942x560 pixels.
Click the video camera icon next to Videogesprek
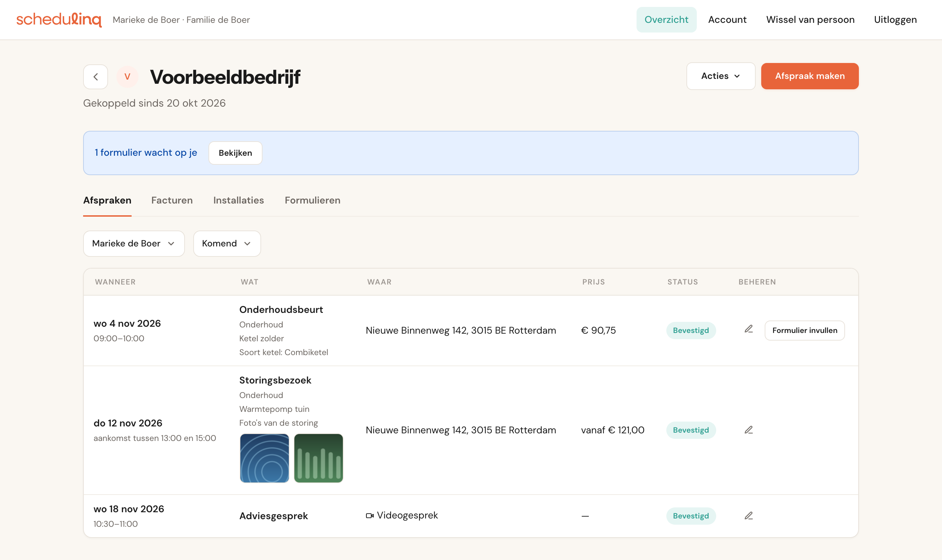370,515
